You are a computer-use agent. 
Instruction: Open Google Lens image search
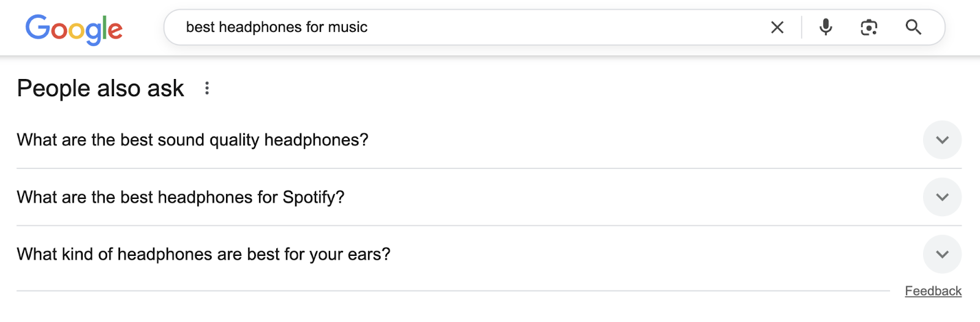tap(869, 28)
